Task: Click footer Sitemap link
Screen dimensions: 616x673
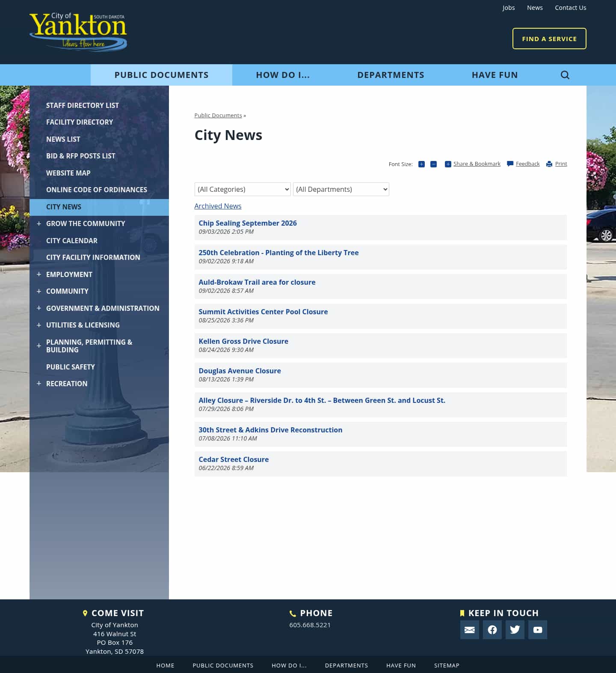Action: point(447,665)
